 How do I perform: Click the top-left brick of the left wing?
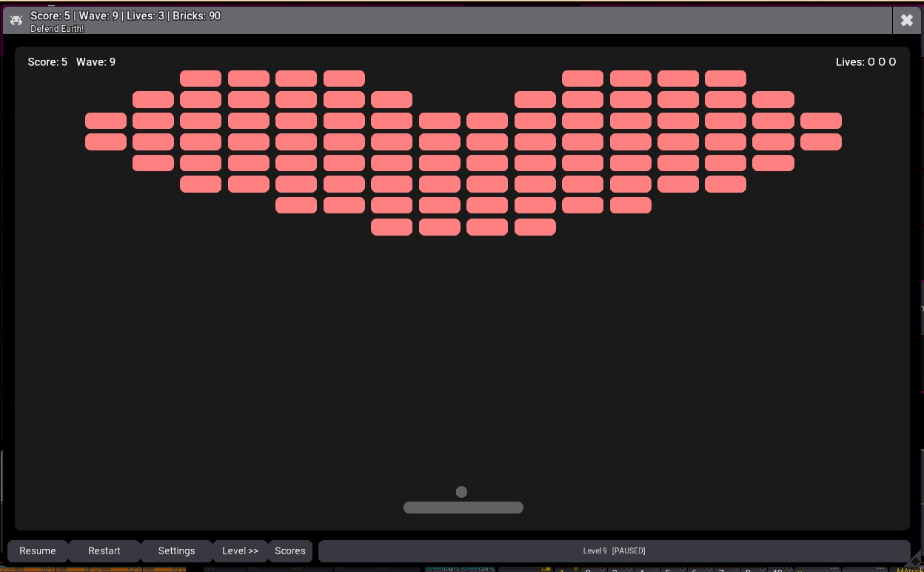coord(201,79)
